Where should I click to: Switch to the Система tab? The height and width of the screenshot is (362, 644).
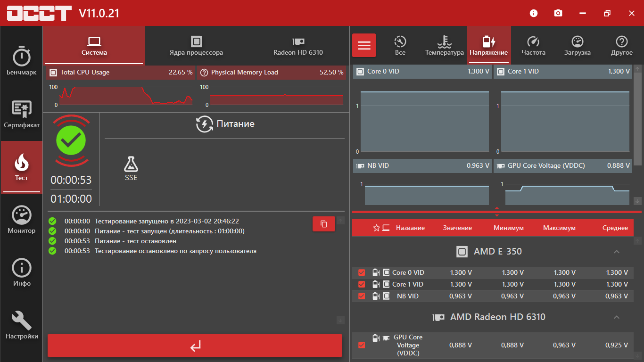[x=94, y=46]
